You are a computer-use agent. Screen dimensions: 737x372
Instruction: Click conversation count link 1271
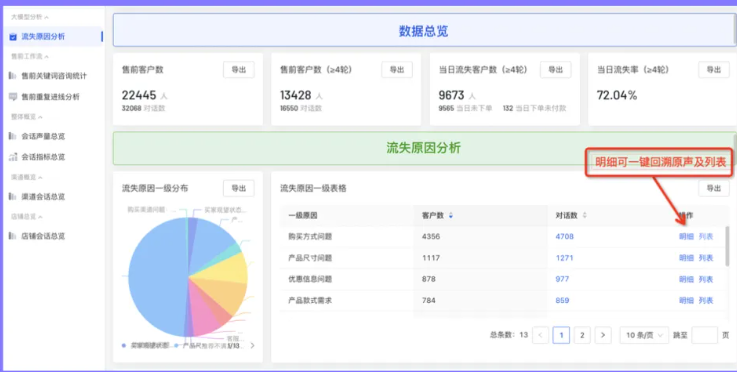pyautogui.click(x=565, y=258)
